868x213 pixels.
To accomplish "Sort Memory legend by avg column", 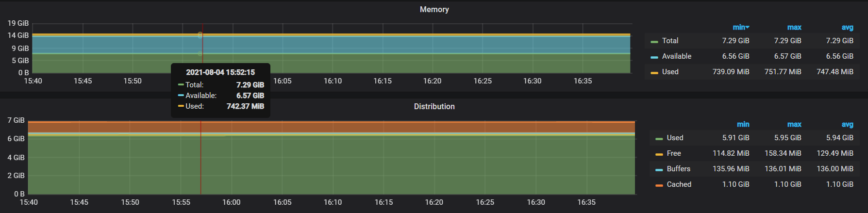I will pyautogui.click(x=847, y=28).
